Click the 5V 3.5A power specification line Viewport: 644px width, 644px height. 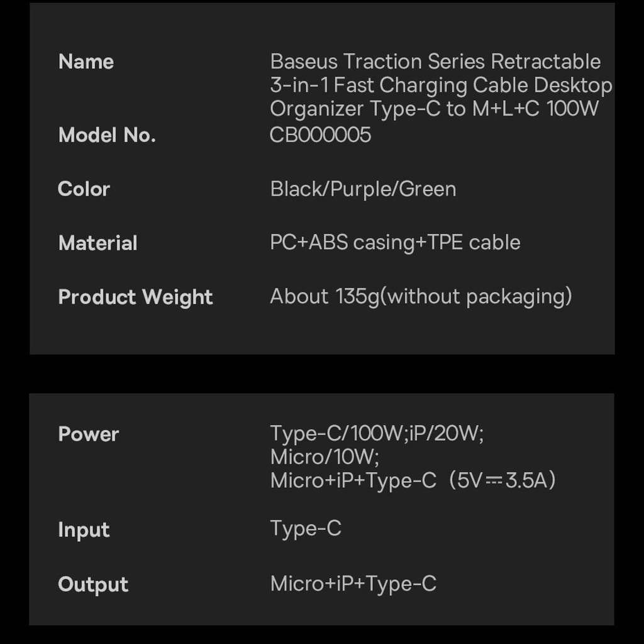413,480
